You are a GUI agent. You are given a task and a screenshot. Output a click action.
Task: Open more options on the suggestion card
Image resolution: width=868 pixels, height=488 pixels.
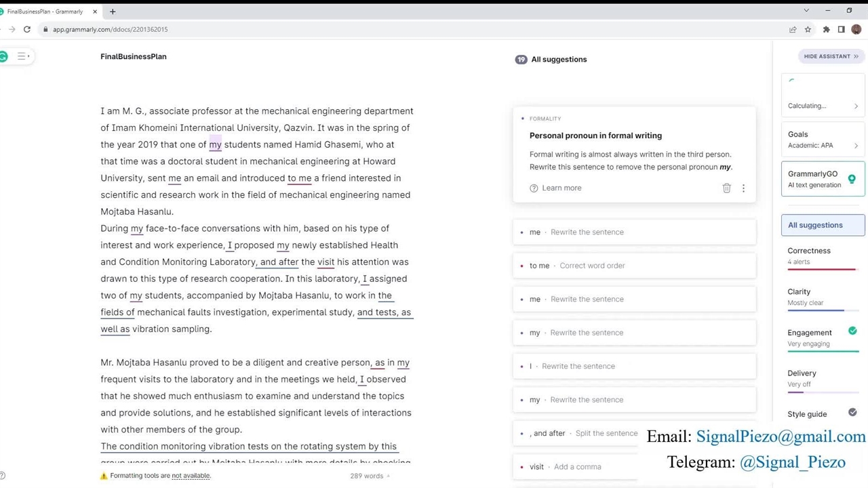coord(743,188)
